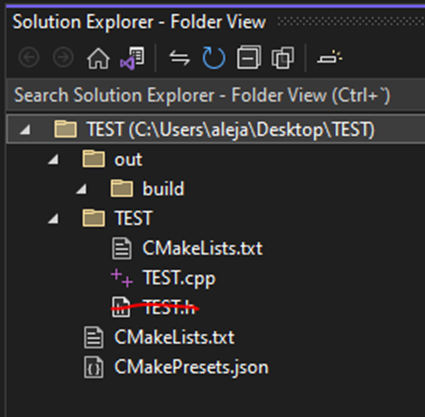
Task: Collapse the inner TEST subfolder arrow
Action: coord(53,219)
